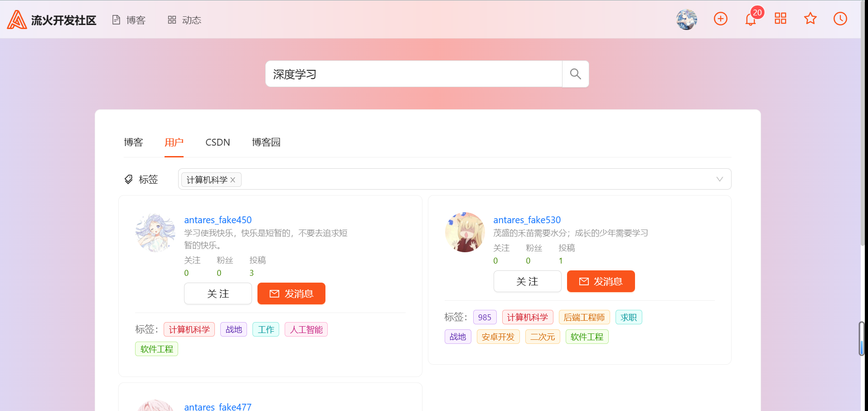868x411 pixels.
Task: Click the 工作 tag
Action: point(266,329)
